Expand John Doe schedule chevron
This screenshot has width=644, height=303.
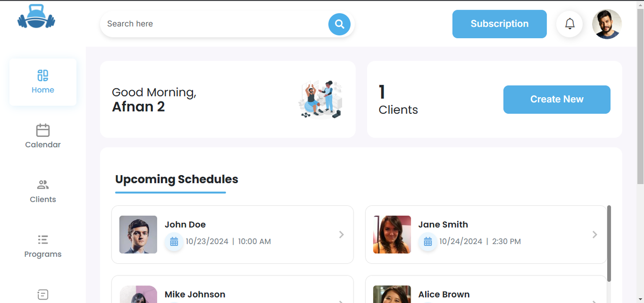pyautogui.click(x=341, y=235)
